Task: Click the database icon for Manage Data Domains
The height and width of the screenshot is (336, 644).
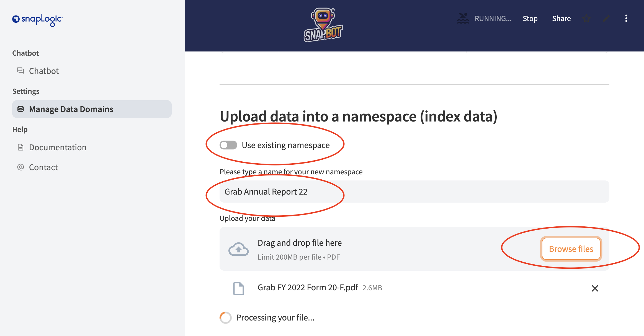Action: [20, 109]
